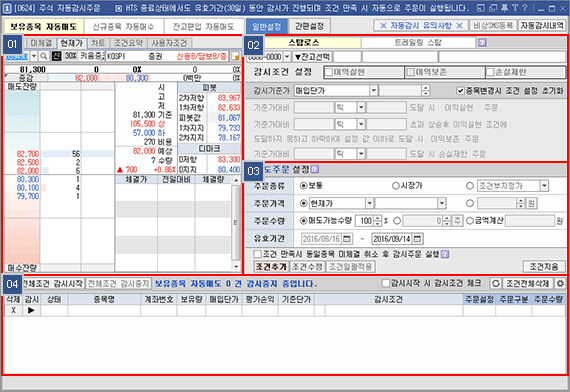
Task: Open help icon beside 매도주문 설정 title
Action: coord(315,169)
